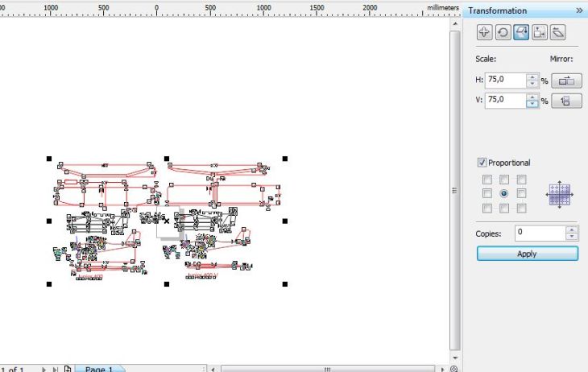
Task: Set anchor point to top-center
Action: pyautogui.click(x=504, y=180)
